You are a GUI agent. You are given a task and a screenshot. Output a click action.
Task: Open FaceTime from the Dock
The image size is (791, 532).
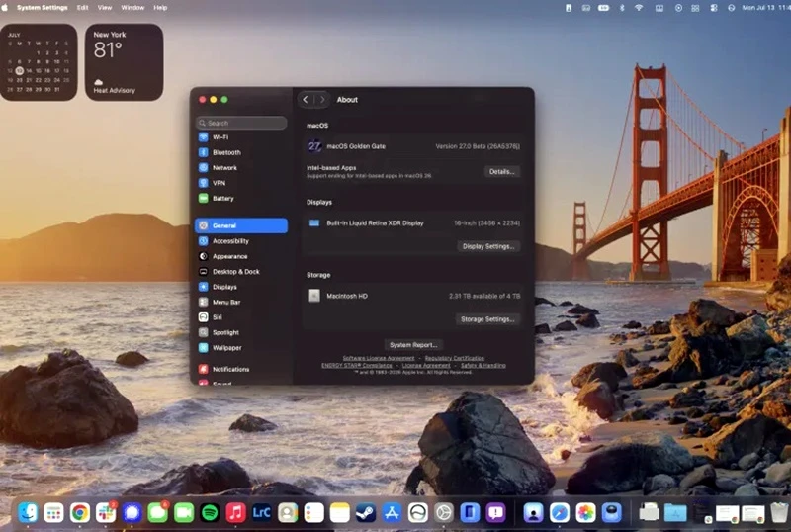click(x=184, y=513)
